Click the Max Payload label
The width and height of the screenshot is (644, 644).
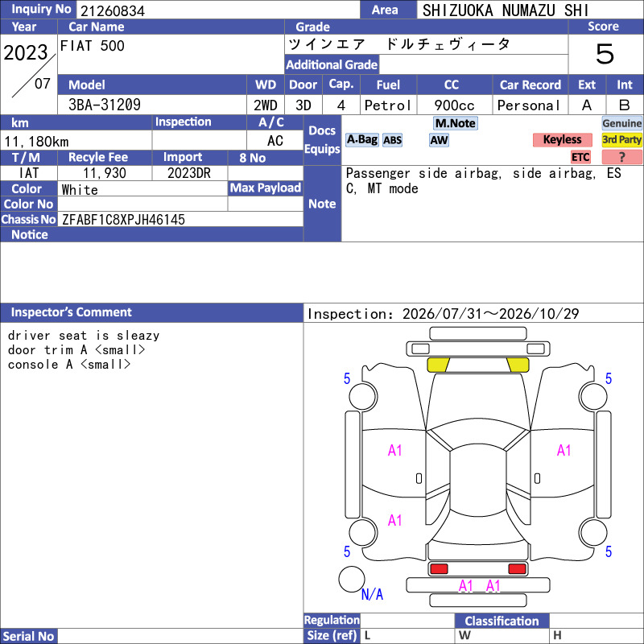point(266,188)
